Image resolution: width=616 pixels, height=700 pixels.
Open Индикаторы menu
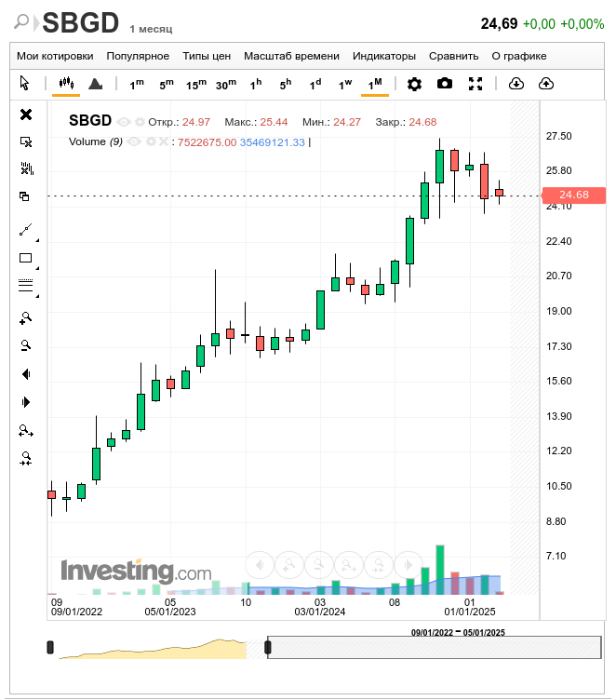coord(384,56)
